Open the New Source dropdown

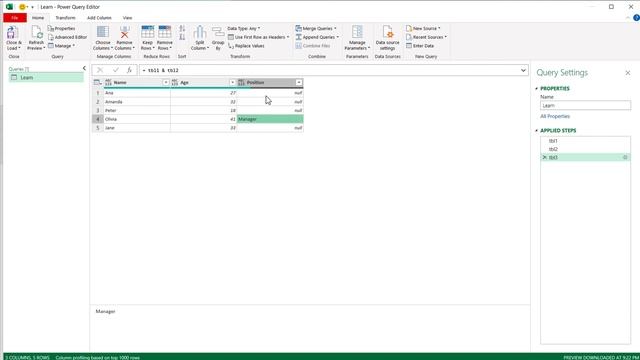[x=423, y=29]
